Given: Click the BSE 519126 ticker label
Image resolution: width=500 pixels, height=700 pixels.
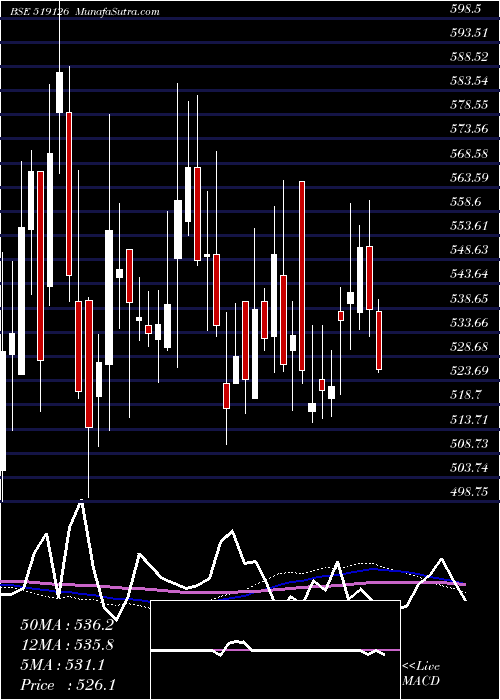Looking at the screenshot, I should pyautogui.click(x=39, y=11).
